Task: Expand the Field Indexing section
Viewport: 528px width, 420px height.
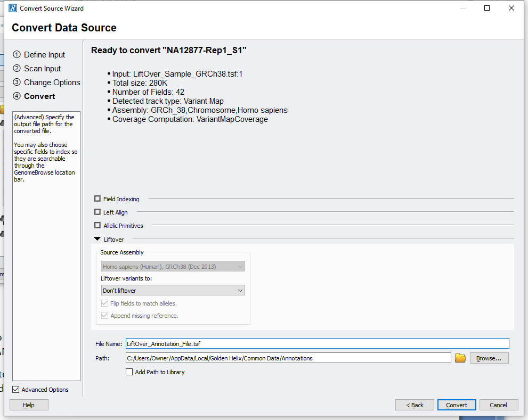Action: (97, 199)
